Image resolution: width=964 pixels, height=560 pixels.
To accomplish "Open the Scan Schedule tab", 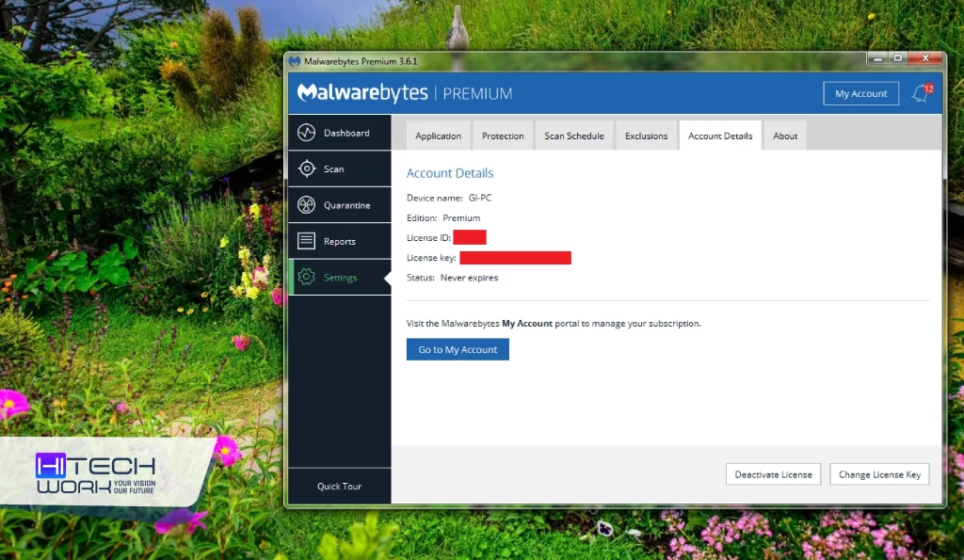I will (574, 136).
